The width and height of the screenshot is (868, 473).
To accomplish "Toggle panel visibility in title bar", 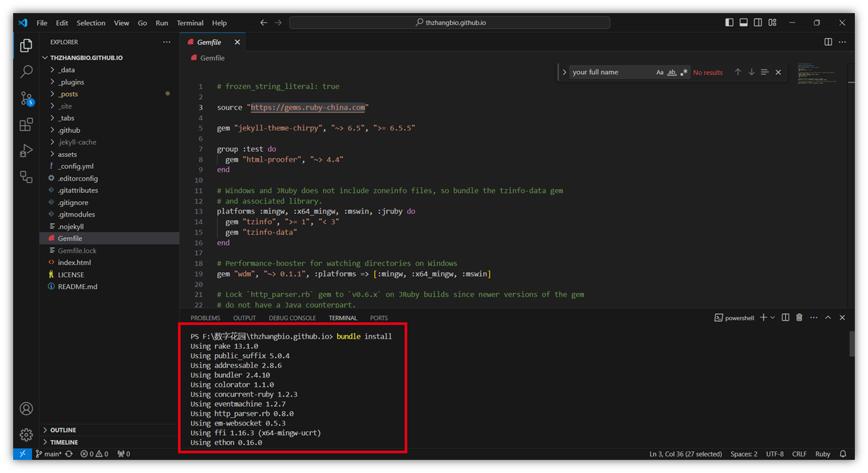I will pyautogui.click(x=744, y=22).
